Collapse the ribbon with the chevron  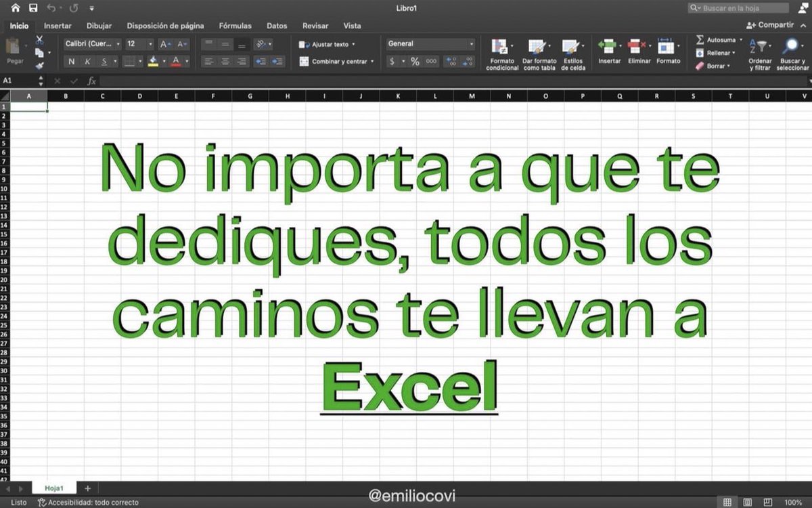803,25
